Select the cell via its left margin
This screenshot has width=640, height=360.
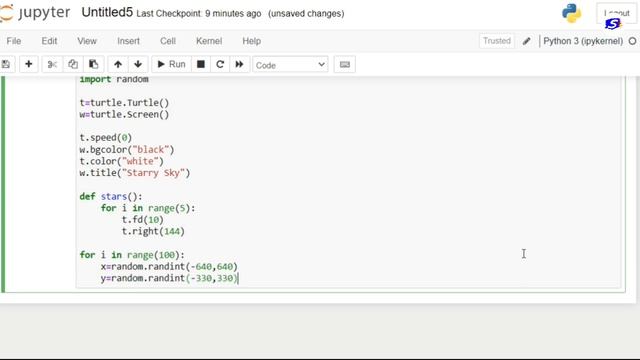point(39,184)
